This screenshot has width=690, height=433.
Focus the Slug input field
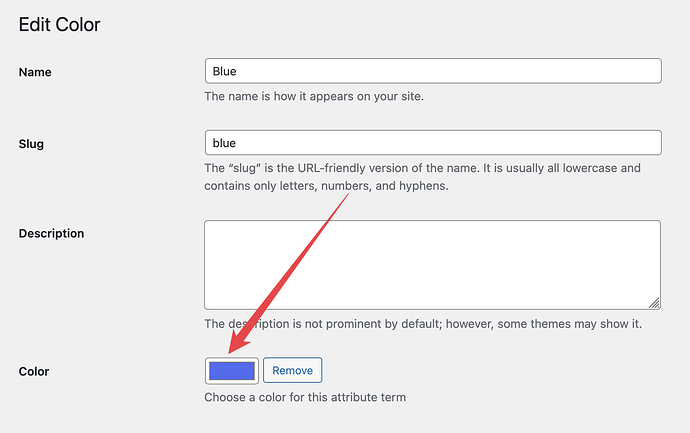pyautogui.click(x=433, y=143)
